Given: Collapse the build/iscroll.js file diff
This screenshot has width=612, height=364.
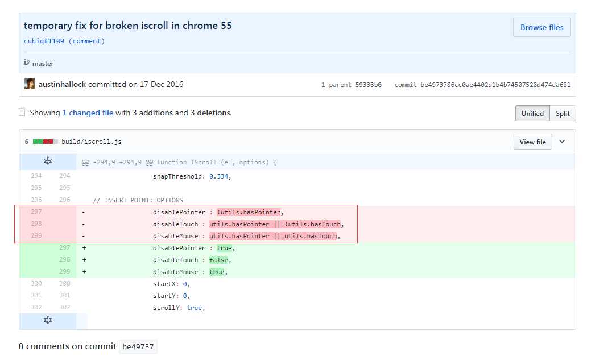Looking at the screenshot, I should tap(562, 142).
